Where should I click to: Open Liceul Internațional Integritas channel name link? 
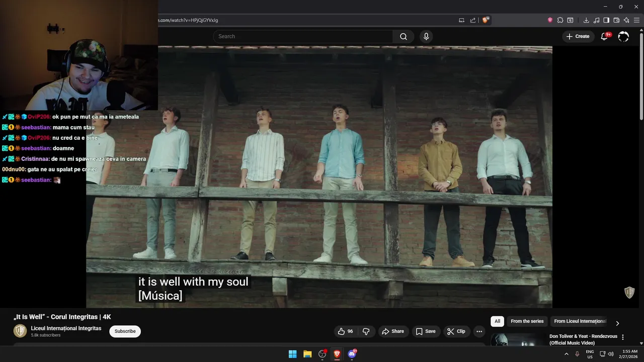tap(66, 328)
